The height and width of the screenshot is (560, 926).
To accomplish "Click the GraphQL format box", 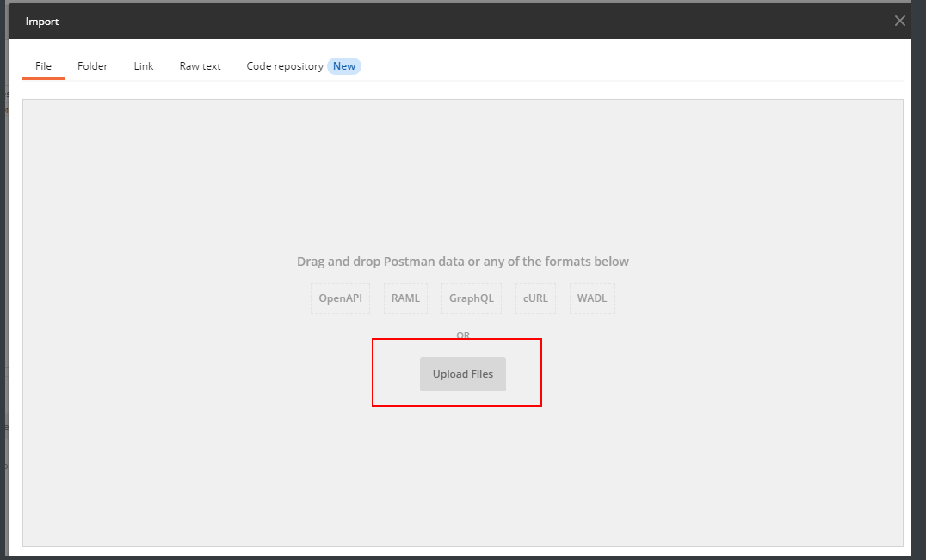I will [x=472, y=298].
